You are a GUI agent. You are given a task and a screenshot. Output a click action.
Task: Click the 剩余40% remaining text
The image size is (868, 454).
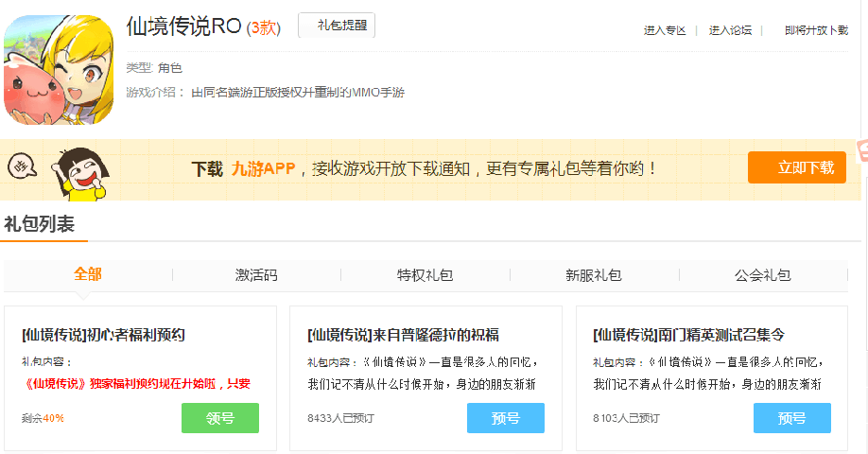43,419
